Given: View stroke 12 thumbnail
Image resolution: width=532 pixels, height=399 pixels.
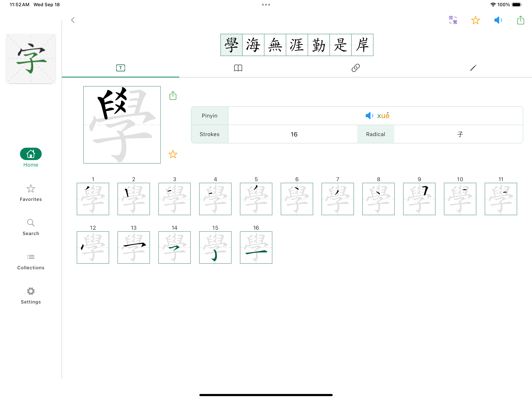Looking at the screenshot, I should coord(93,247).
